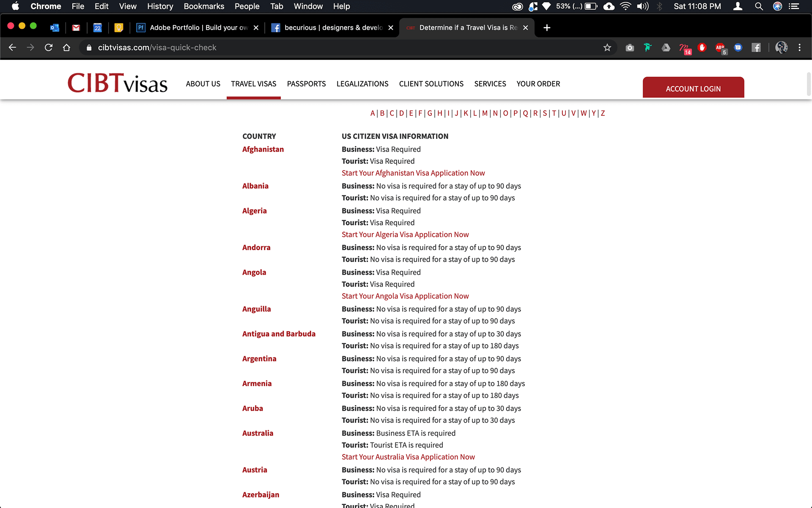Jump to countries starting with letter M
This screenshot has width=812, height=508.
pyautogui.click(x=485, y=113)
